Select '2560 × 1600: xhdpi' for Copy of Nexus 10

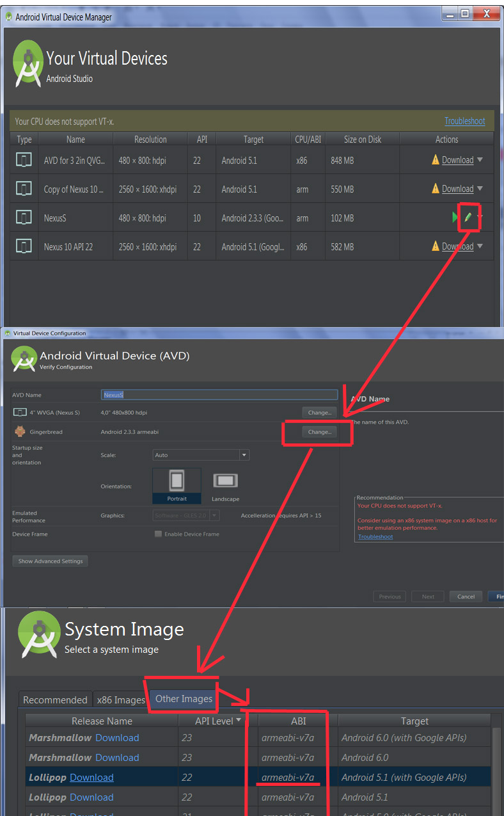click(x=150, y=189)
